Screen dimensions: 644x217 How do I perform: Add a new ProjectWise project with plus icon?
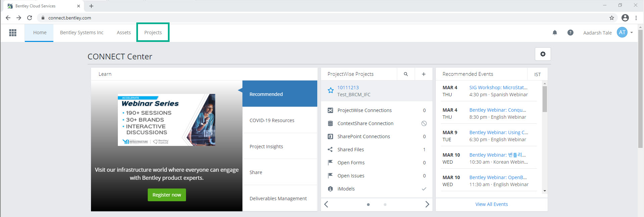pos(423,74)
